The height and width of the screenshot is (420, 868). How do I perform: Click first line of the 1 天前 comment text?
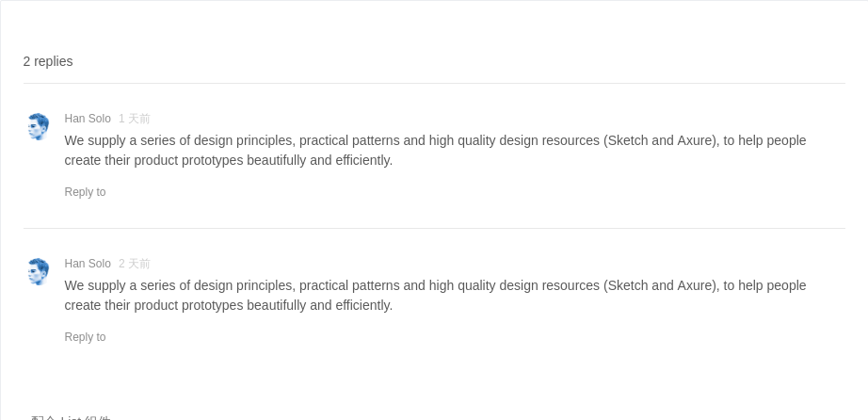point(435,140)
